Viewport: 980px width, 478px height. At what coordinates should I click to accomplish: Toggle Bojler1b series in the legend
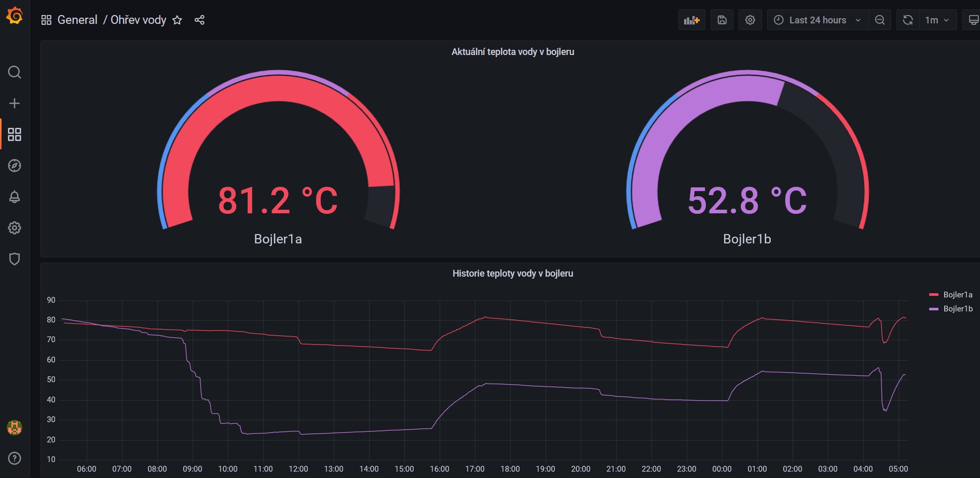(957, 309)
